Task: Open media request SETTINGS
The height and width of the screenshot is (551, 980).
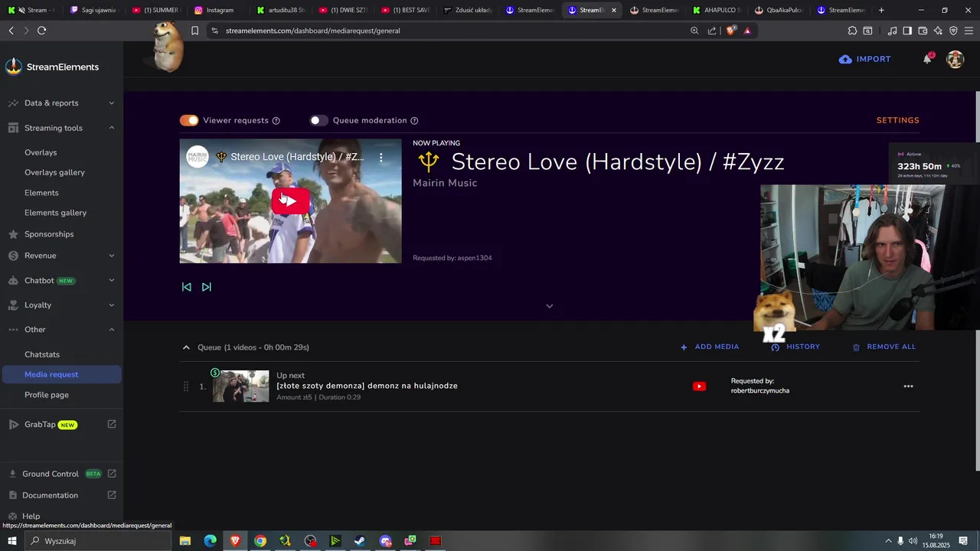Action: [x=897, y=120]
